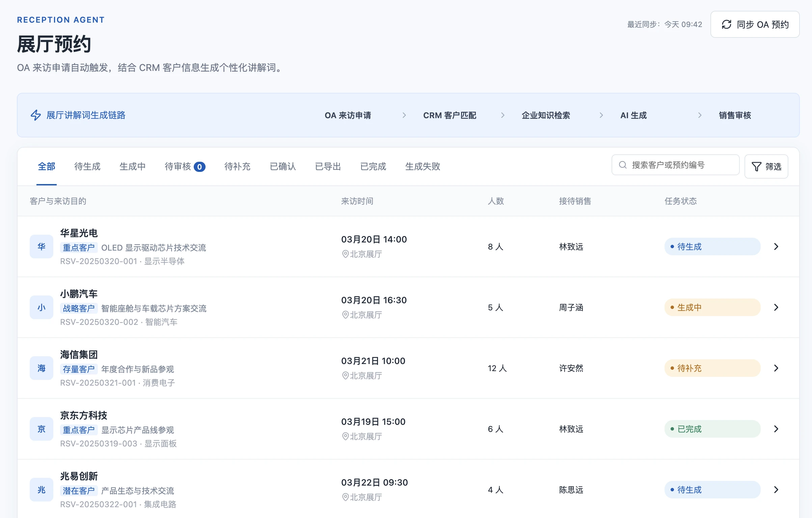Switch to the 待生成 tab
Viewport: 812px width, 518px height.
pos(87,166)
